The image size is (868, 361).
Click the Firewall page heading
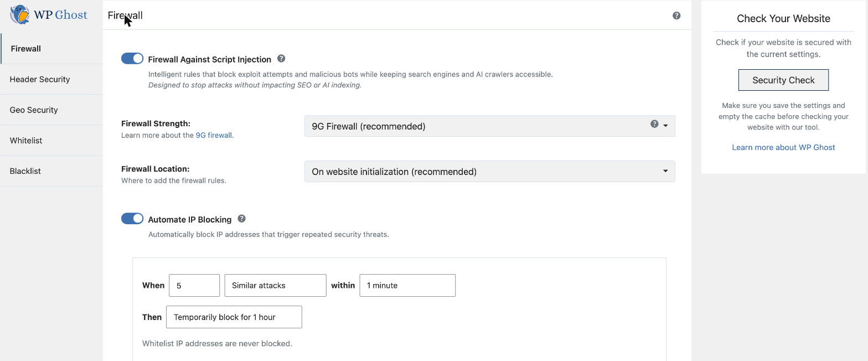[125, 16]
